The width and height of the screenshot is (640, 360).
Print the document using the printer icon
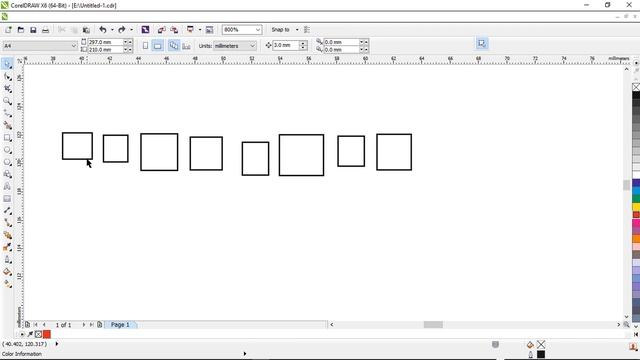[46, 30]
